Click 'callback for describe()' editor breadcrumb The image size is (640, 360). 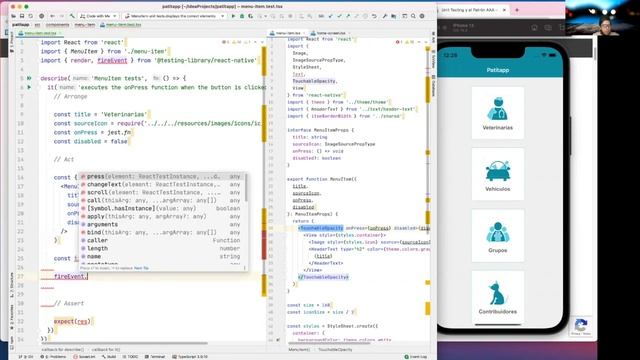point(63,350)
